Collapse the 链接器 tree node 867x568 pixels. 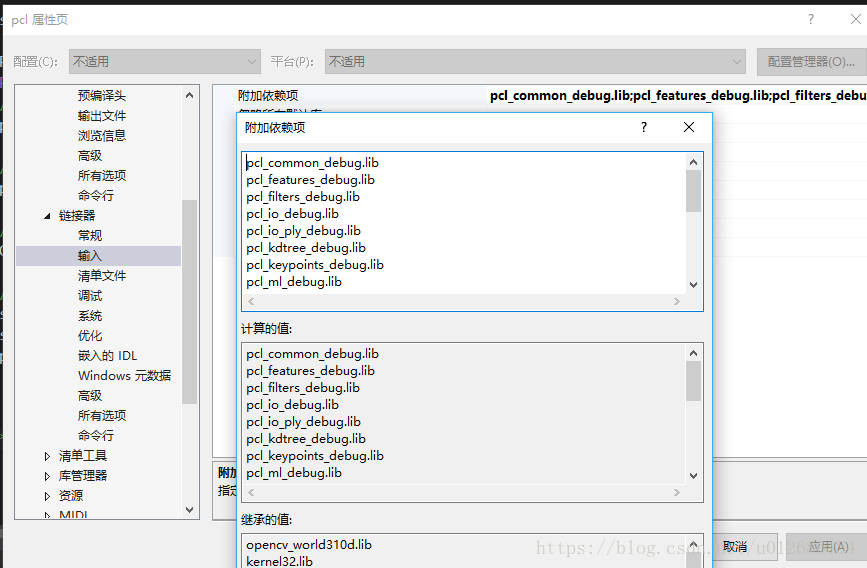47,216
